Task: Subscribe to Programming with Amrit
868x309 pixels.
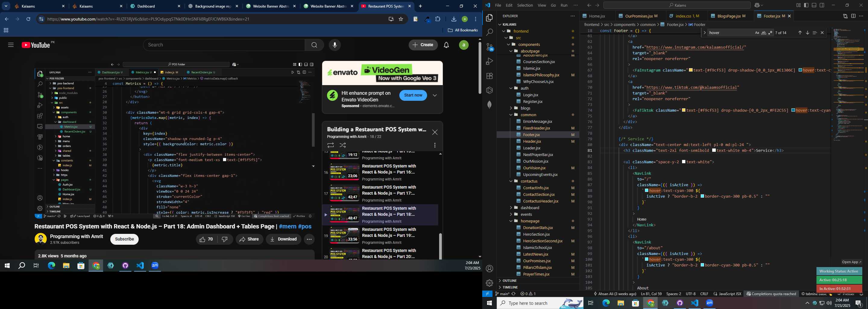Action: point(124,239)
